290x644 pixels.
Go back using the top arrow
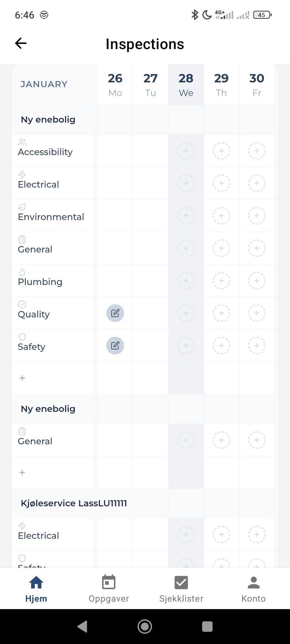[21, 43]
